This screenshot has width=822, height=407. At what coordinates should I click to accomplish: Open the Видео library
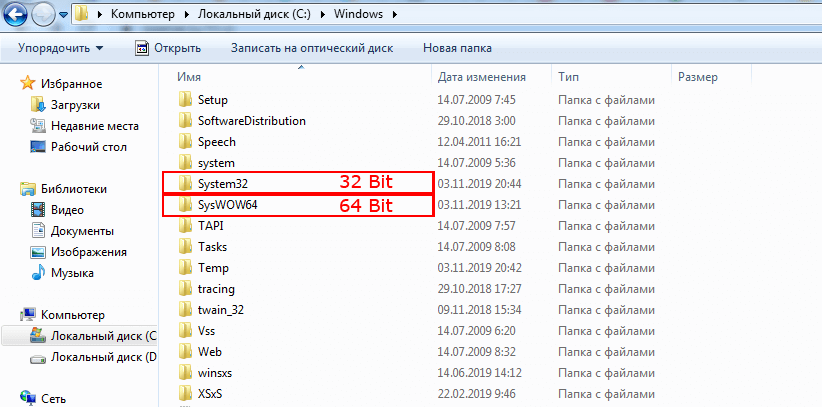coord(66,210)
